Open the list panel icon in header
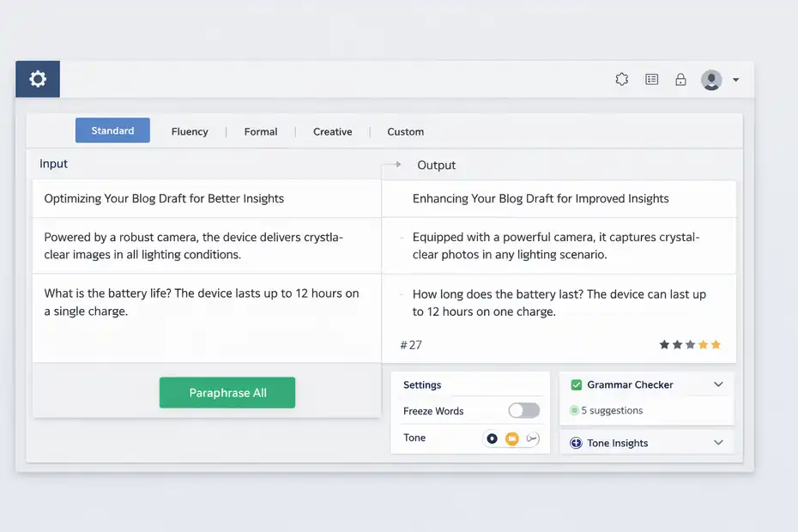The image size is (798, 532). [652, 79]
